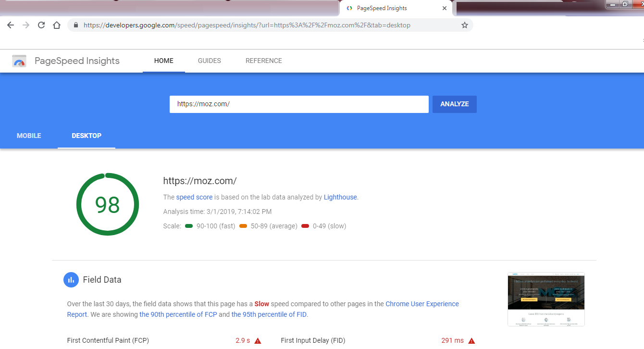Screen dimensions: 644x349
Task: Click the red '0-49 (slow)' scale legend
Action: click(x=323, y=226)
